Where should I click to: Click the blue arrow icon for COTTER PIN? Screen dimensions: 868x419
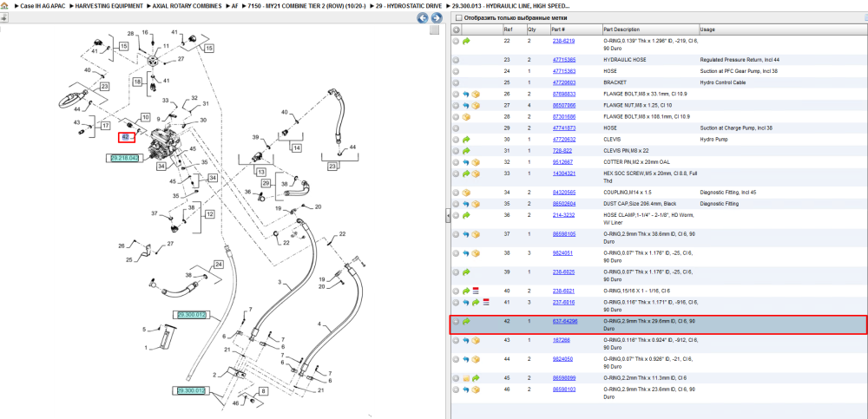pos(466,162)
